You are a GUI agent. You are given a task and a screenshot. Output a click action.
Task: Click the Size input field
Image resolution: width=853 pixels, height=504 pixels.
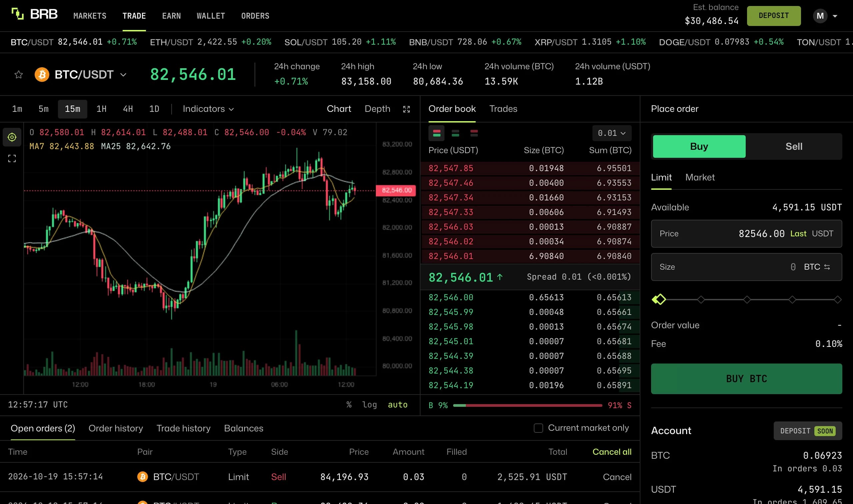(746, 267)
